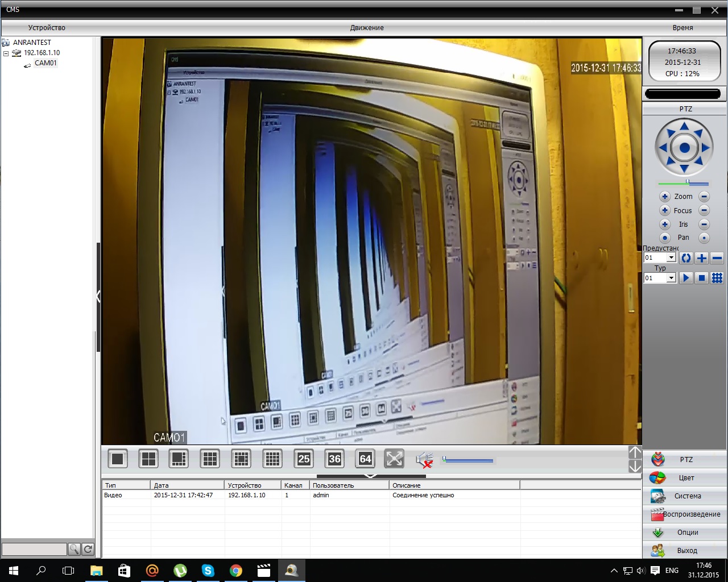Choose the 64-channel view layout

pos(365,459)
